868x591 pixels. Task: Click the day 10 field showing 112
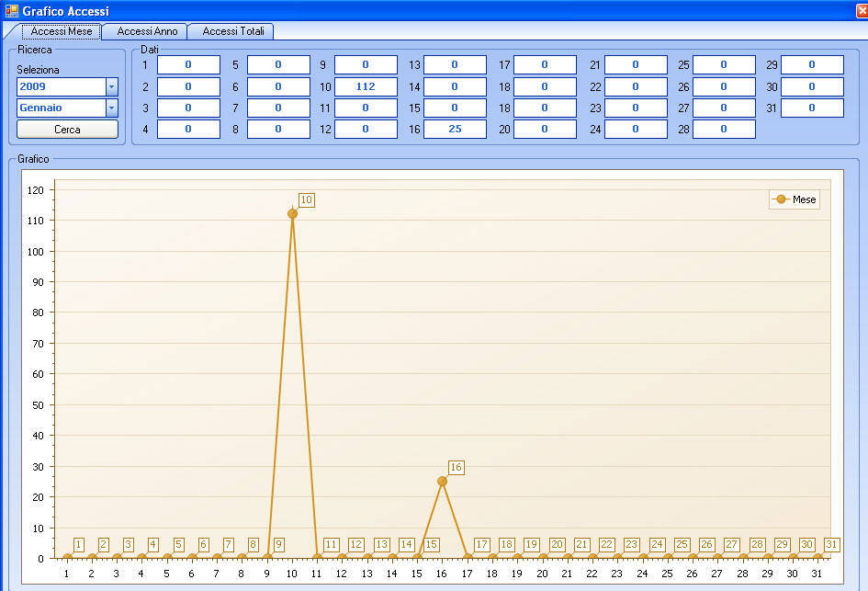pyautogui.click(x=366, y=86)
